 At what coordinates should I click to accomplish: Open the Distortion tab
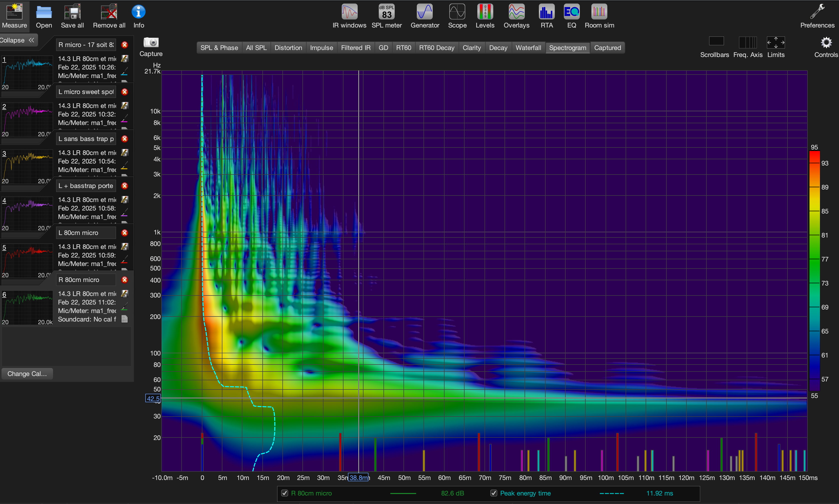(288, 48)
